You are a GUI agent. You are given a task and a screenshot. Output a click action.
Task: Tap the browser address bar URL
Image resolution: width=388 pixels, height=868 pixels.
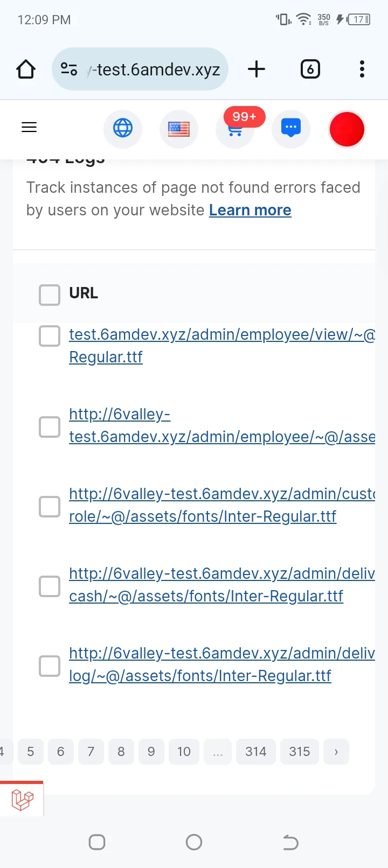point(140,69)
